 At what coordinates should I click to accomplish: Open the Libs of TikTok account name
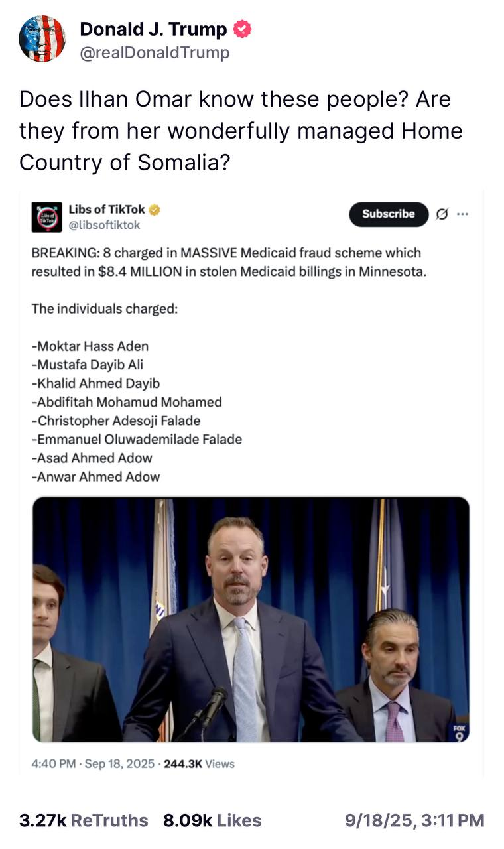click(x=106, y=210)
